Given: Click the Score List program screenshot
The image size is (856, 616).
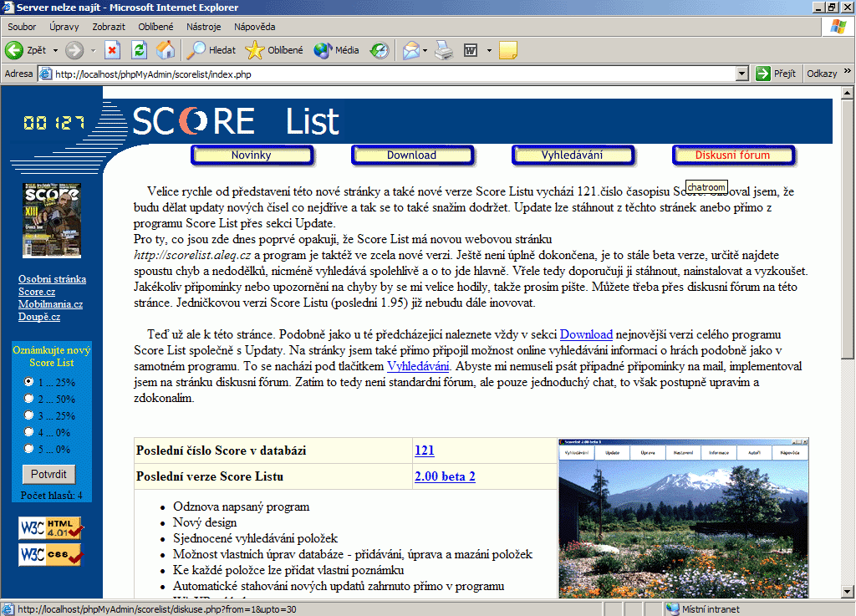Looking at the screenshot, I should tap(683, 517).
